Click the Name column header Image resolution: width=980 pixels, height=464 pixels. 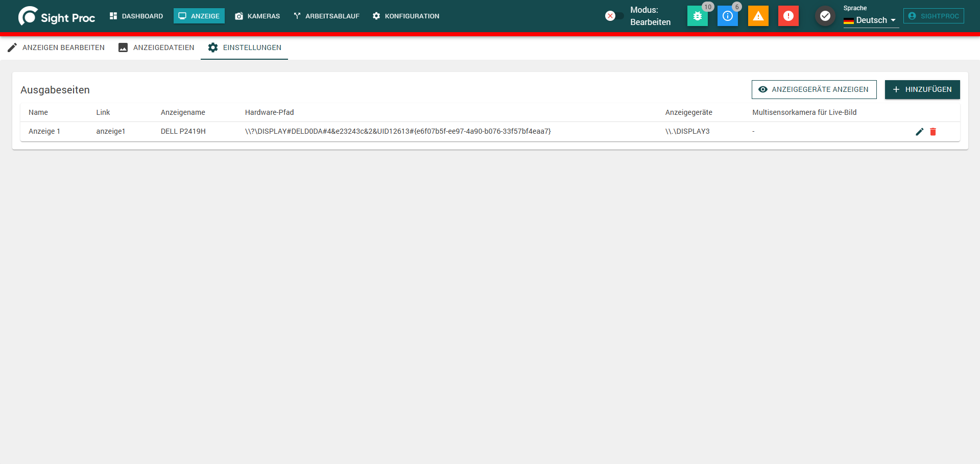click(38, 112)
